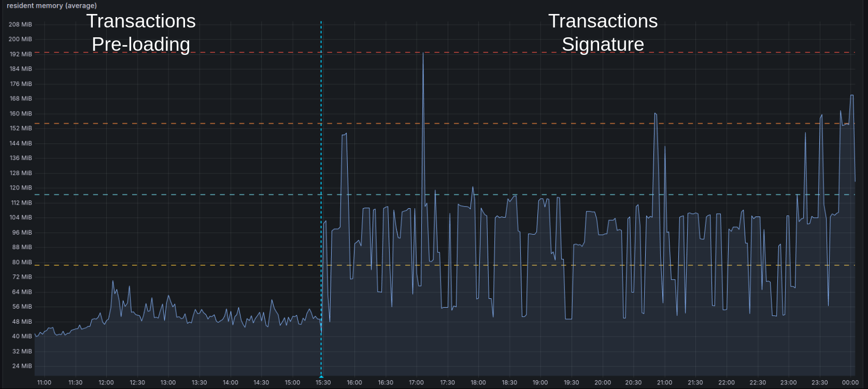
Task: Select the '48 MiB' y-axis label
Action: pos(22,322)
